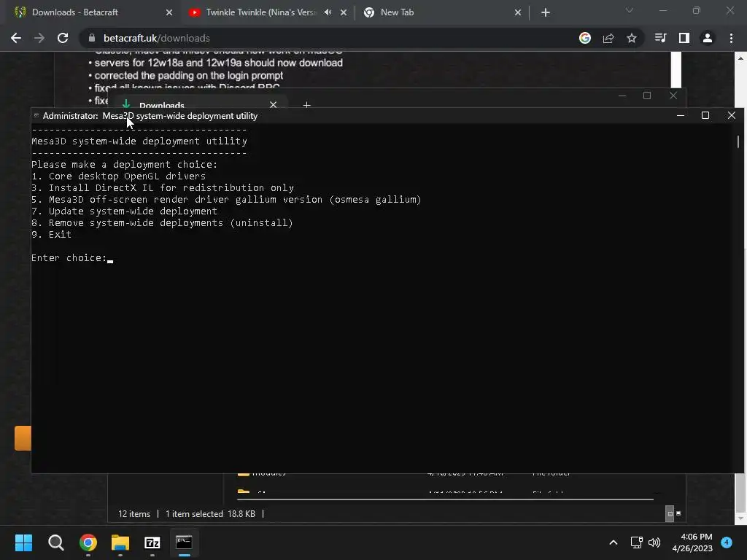Close the File Explorer window
Screen dimensions: 747x560
[x=673, y=96]
